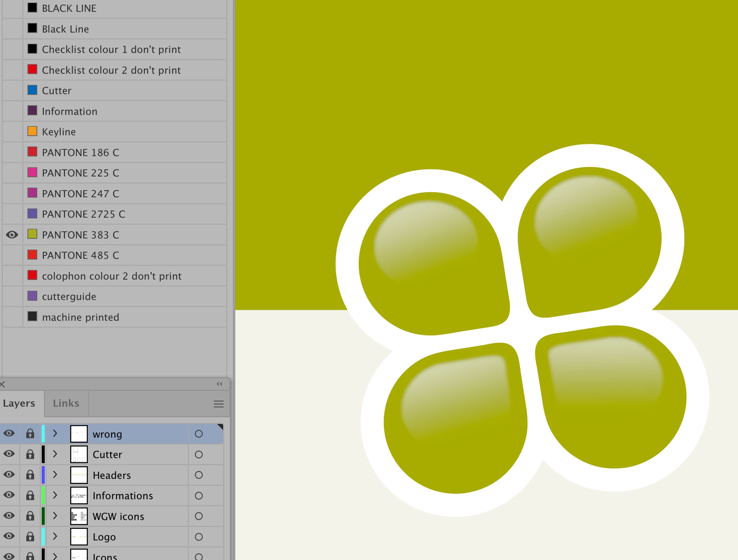Click target circle of Cutter layer

[199, 455]
